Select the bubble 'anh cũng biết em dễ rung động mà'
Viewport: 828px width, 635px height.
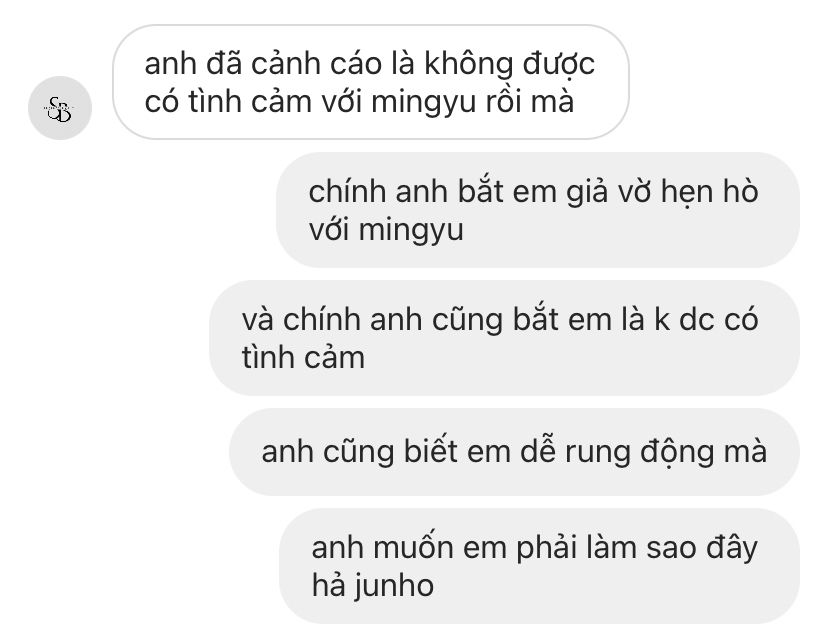(514, 452)
